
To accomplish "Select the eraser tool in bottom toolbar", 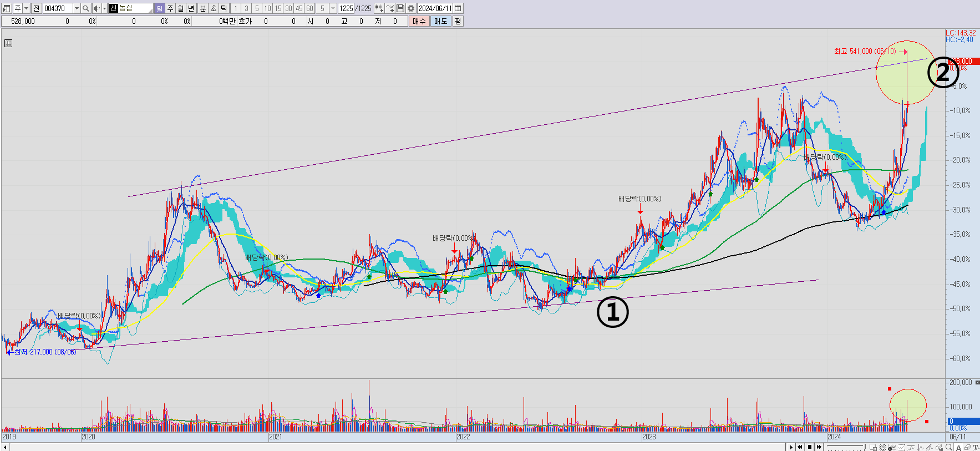I will [967, 447].
